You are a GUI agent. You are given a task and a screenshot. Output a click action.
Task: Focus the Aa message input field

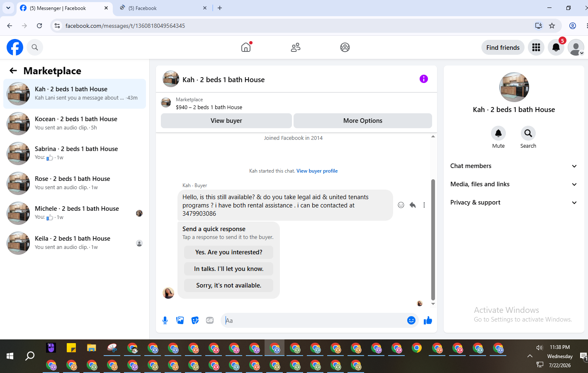click(314, 320)
